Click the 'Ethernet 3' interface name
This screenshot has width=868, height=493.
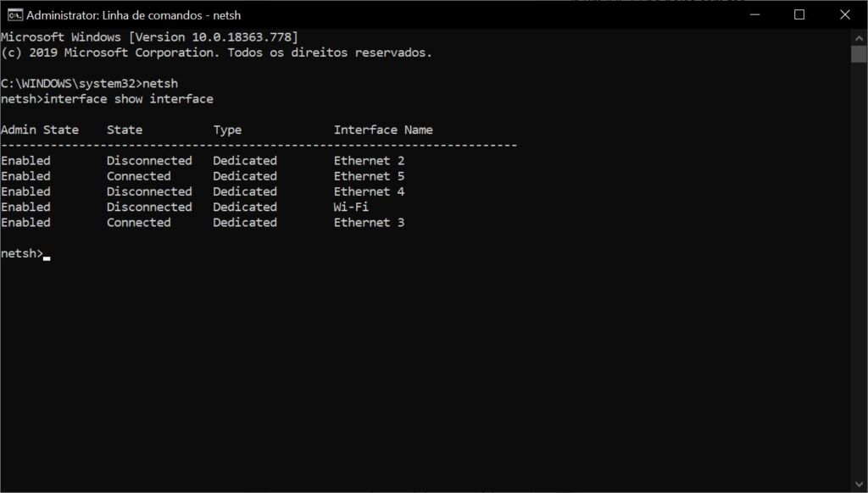point(369,223)
